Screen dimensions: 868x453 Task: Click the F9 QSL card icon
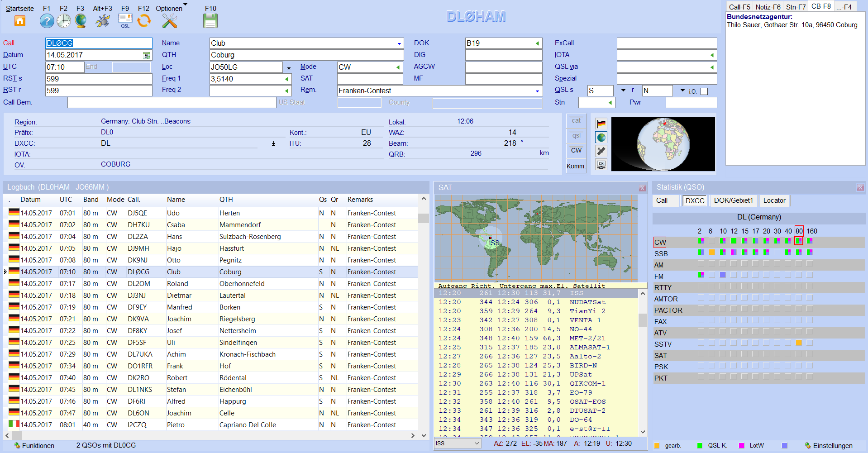click(x=125, y=20)
